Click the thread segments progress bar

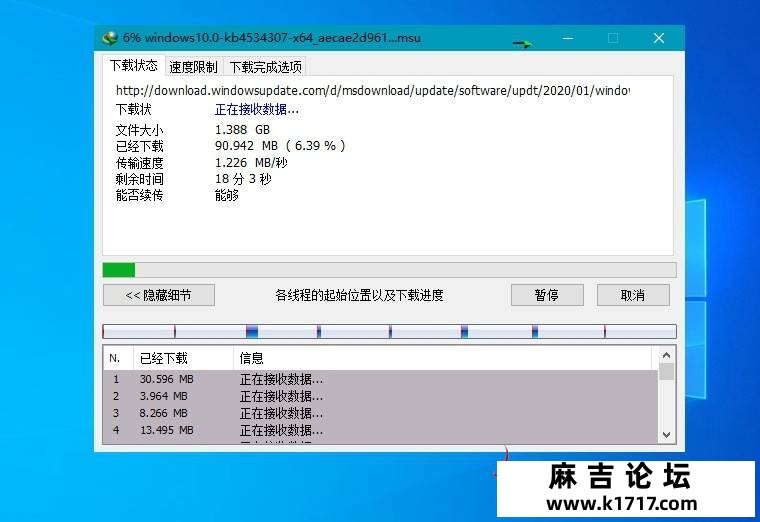pos(389,332)
